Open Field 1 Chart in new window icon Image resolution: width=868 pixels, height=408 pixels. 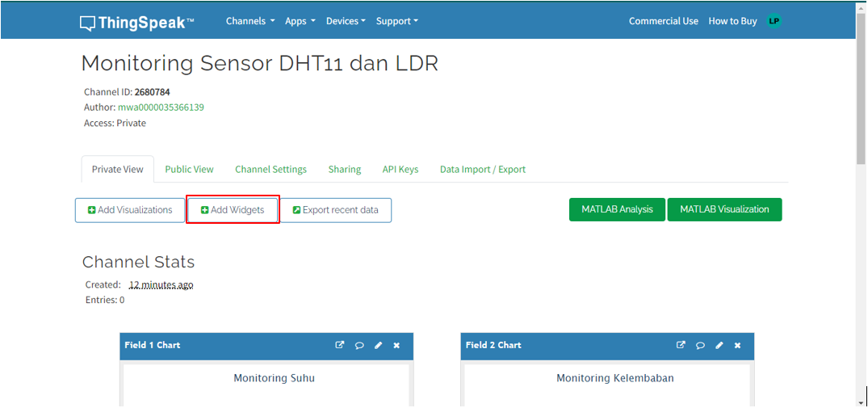tap(339, 345)
